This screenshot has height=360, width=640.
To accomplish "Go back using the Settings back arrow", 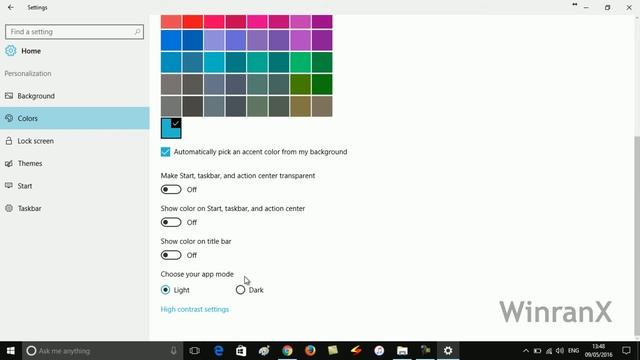I will pos(11,7).
